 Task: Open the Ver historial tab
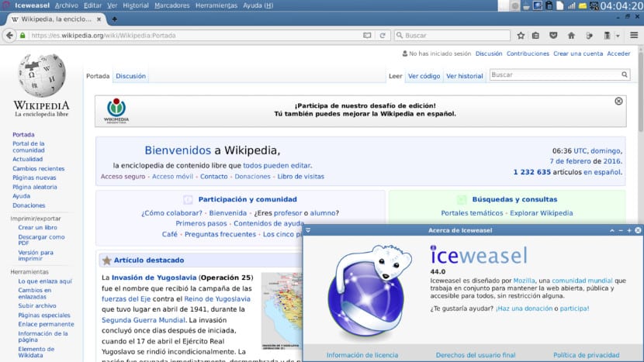click(x=465, y=76)
